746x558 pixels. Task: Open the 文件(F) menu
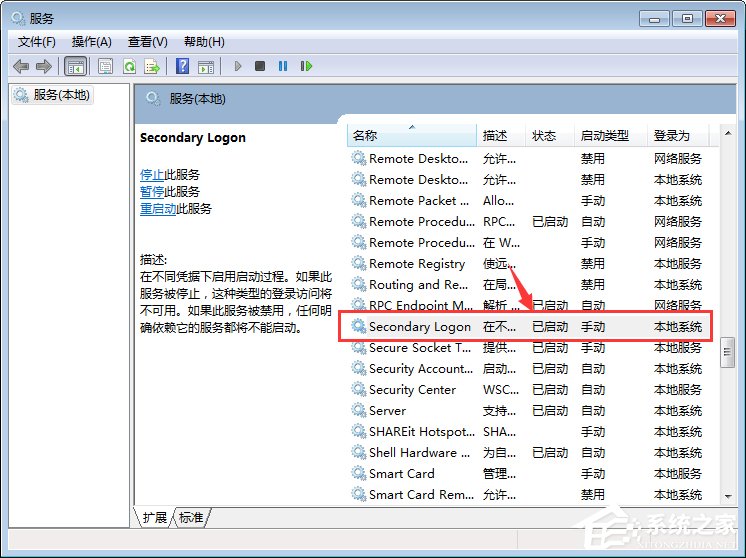coord(37,42)
